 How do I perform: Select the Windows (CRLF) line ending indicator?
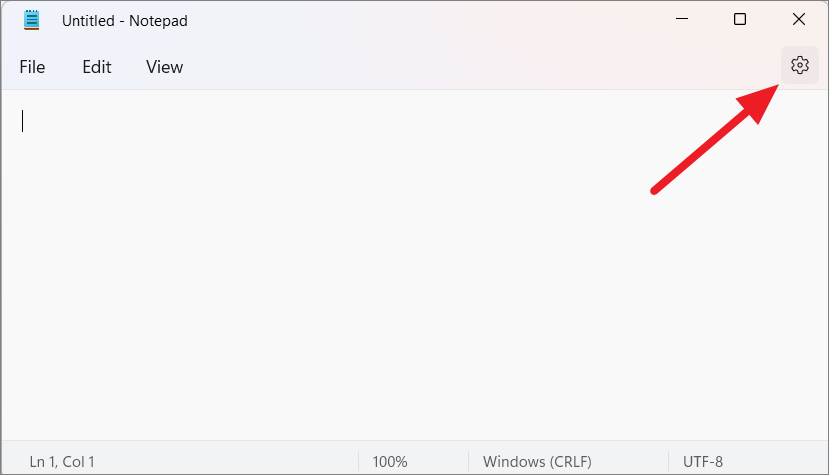click(537, 462)
